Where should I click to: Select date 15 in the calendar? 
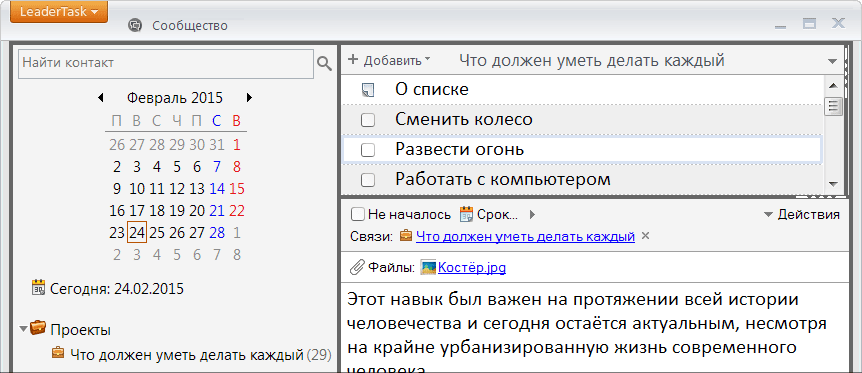coord(237,189)
